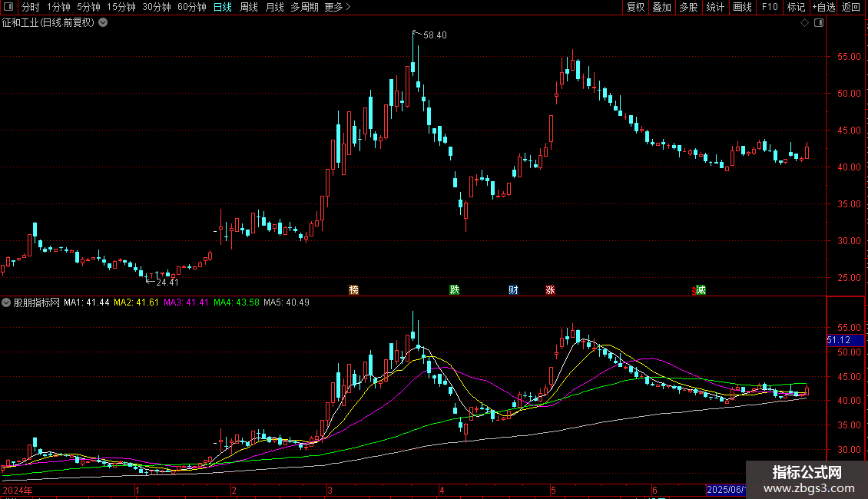Click the 榜 event marker

click(354, 290)
